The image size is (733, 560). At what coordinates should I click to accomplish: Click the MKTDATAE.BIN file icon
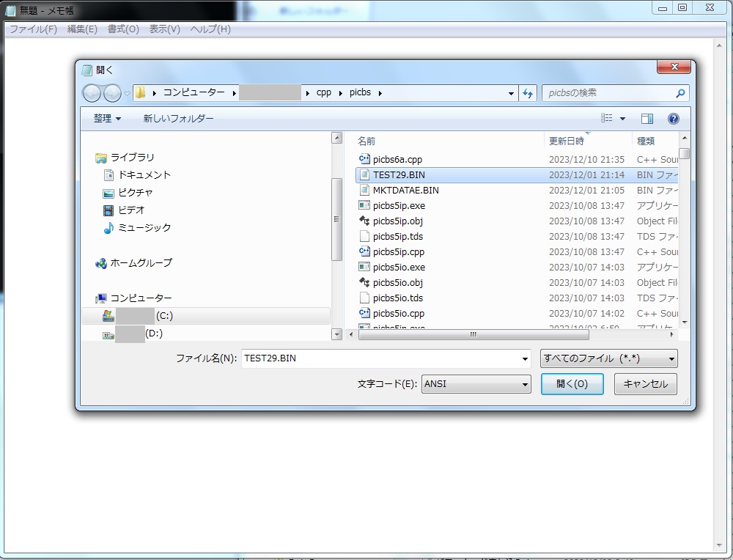coord(364,190)
